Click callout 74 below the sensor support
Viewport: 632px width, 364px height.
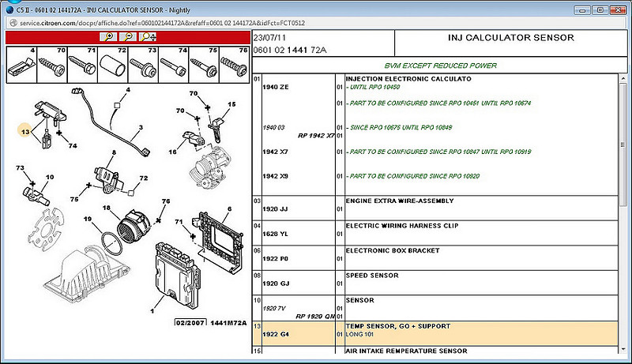coord(73,145)
